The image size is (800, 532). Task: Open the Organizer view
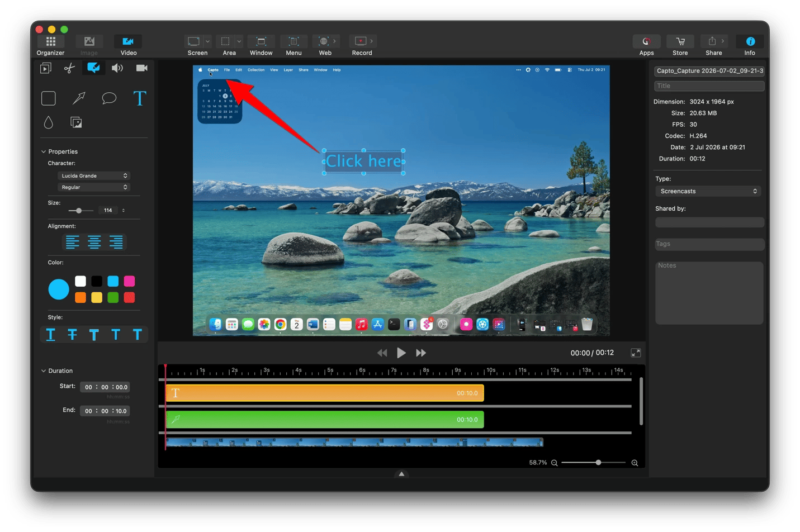50,45
